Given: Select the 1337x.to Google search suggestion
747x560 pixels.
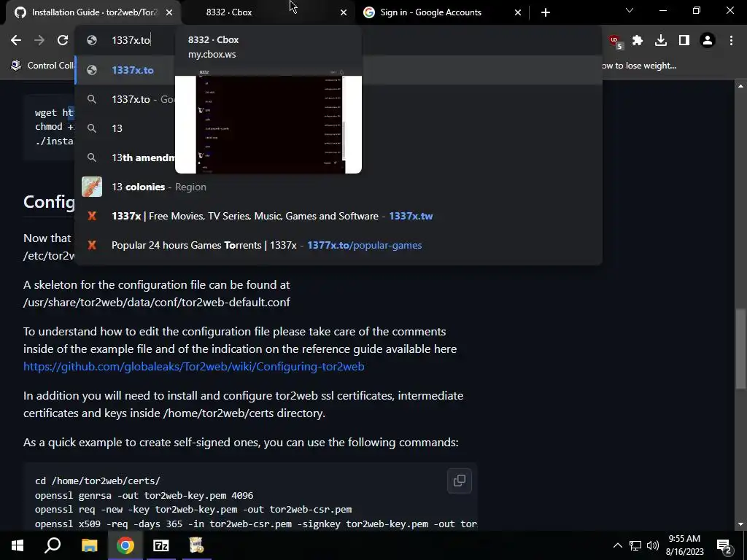Looking at the screenshot, I should (338, 99).
